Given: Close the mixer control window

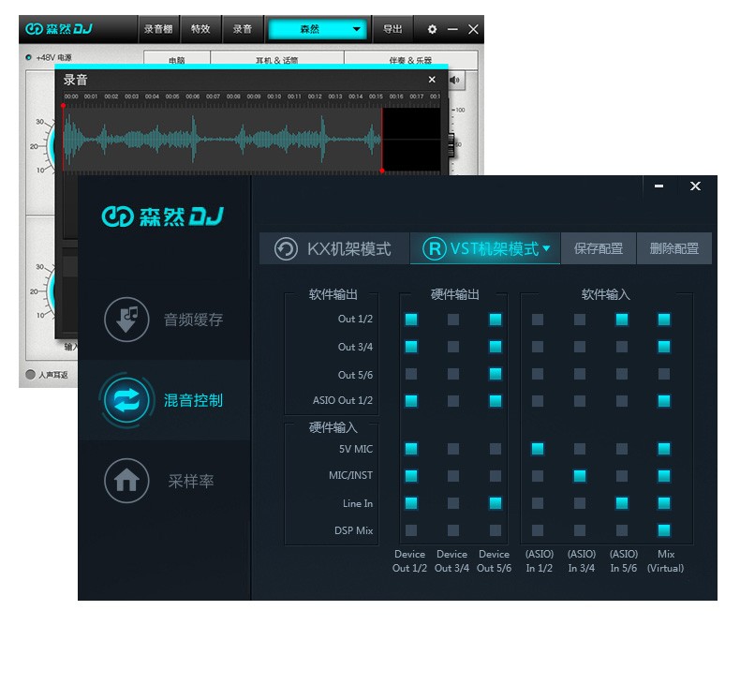Looking at the screenshot, I should point(695,186).
